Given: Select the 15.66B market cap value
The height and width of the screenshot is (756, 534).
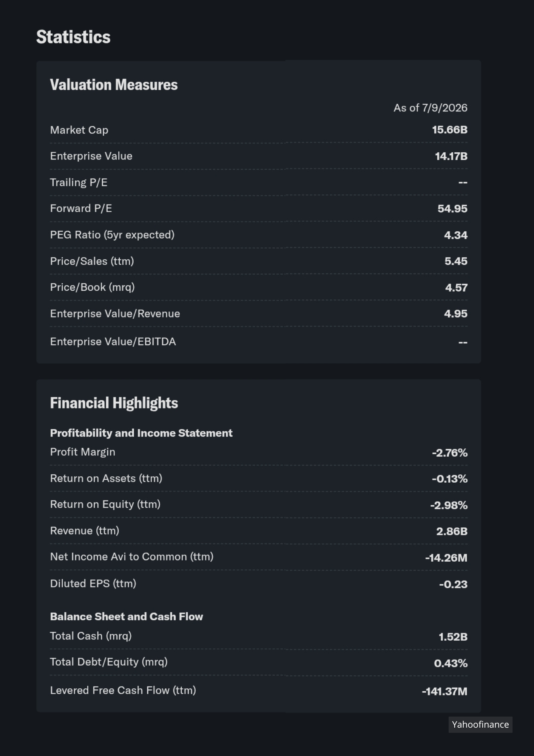Looking at the screenshot, I should 449,130.
